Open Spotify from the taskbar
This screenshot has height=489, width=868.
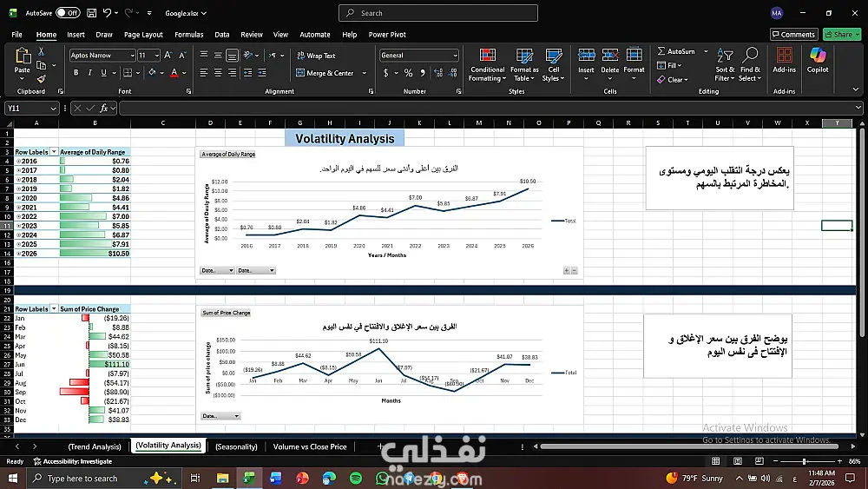click(356, 478)
